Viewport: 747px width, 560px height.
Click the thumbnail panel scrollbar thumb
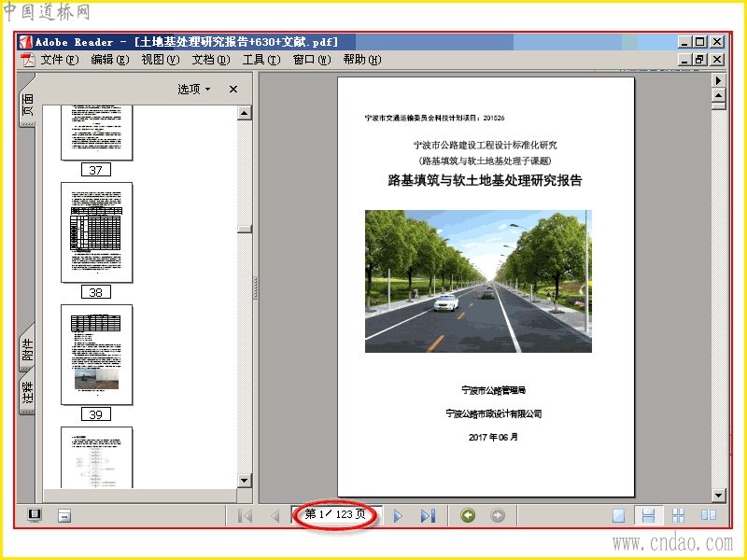coord(245,229)
